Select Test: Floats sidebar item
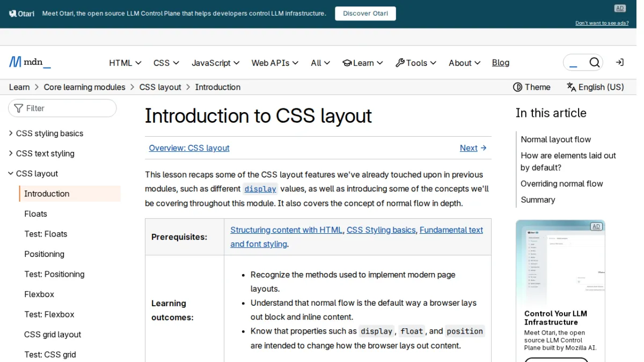644x362 pixels. pyautogui.click(x=46, y=234)
